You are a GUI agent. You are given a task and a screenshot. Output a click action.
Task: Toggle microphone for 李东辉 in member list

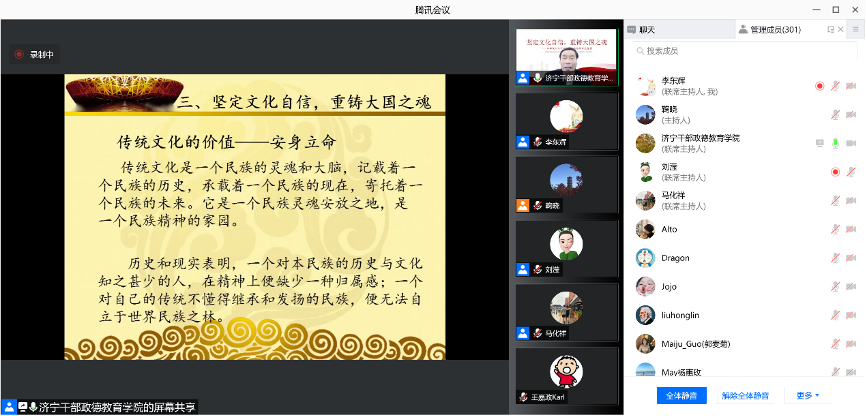coord(835,86)
